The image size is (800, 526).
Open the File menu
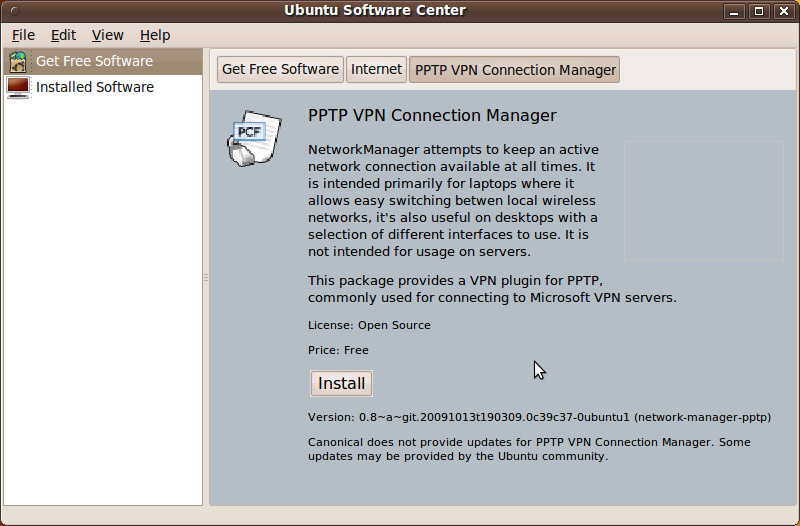tap(23, 35)
